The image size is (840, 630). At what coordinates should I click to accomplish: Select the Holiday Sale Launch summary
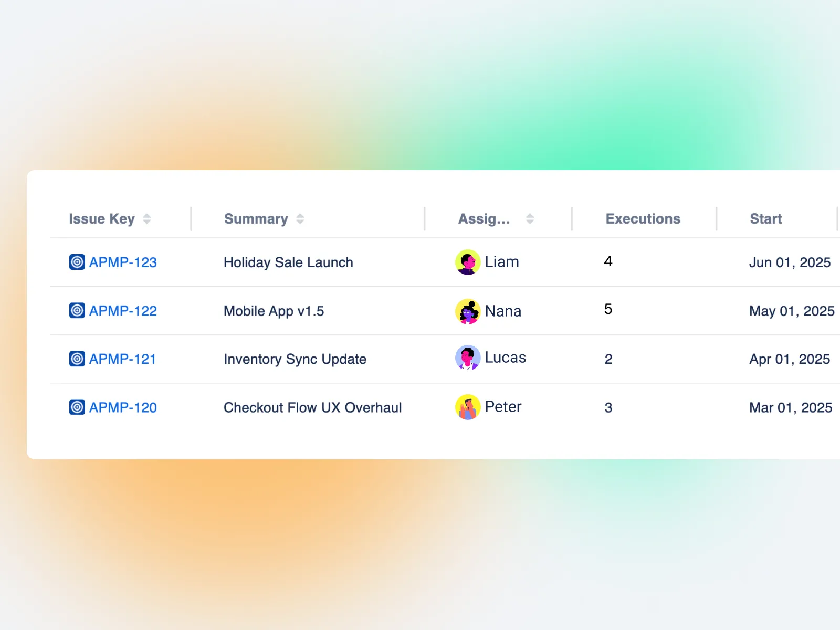288,262
